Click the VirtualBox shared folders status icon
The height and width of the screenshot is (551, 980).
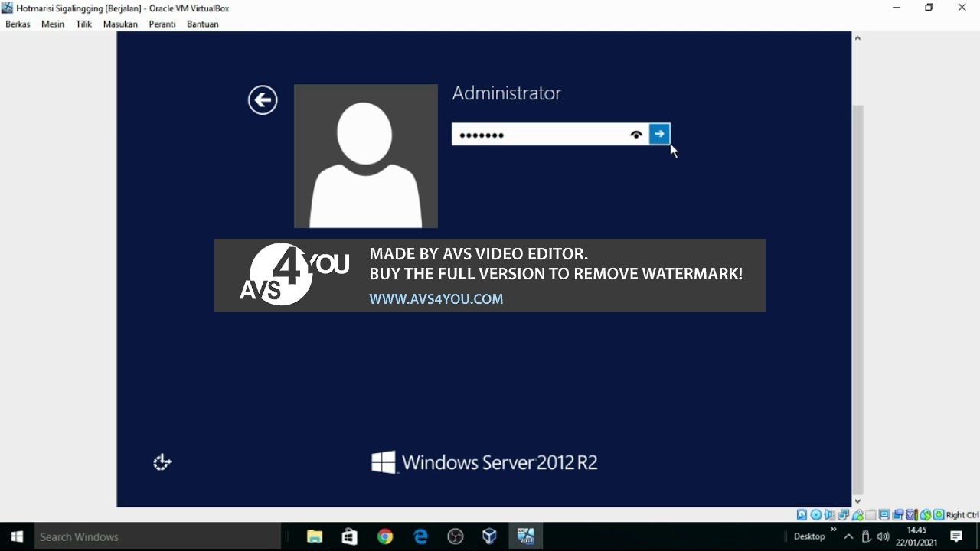871,515
